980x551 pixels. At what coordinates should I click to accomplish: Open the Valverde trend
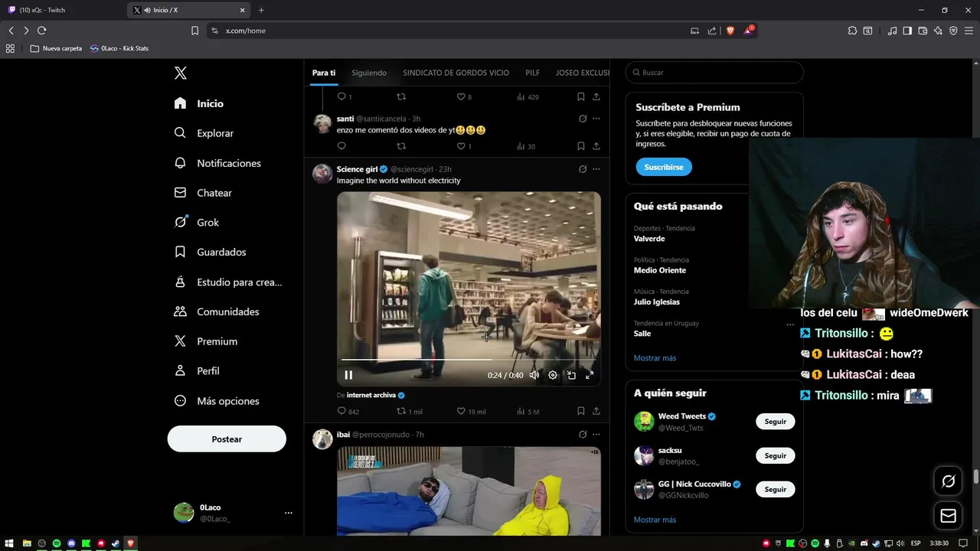(649, 239)
